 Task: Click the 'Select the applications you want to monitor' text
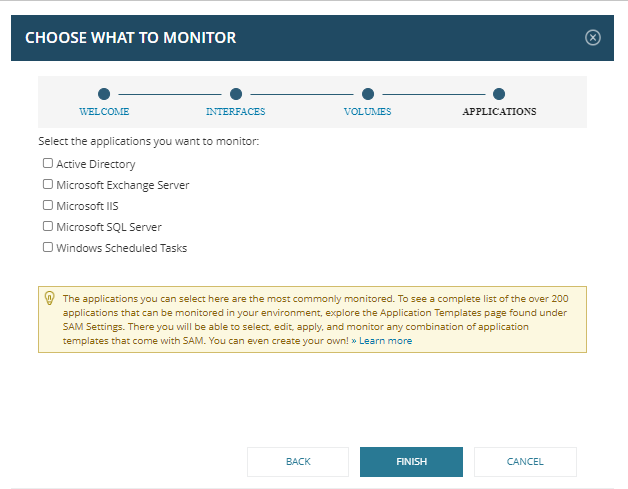click(x=149, y=141)
